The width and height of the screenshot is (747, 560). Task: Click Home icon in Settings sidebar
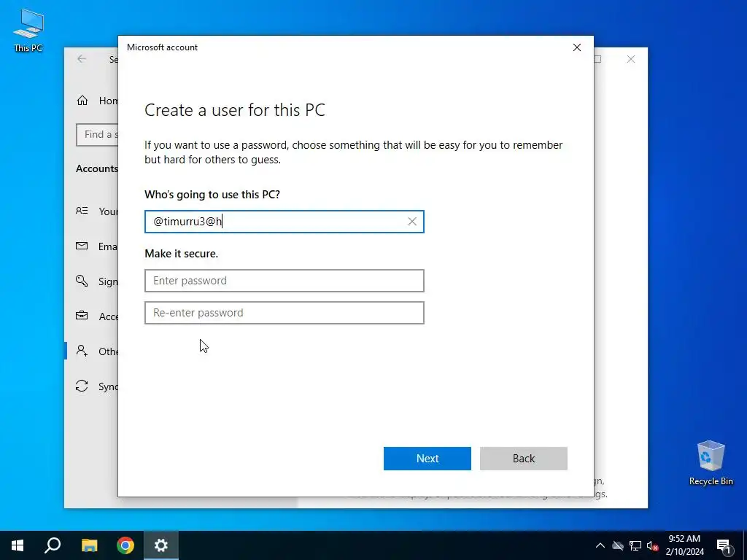coord(82,101)
